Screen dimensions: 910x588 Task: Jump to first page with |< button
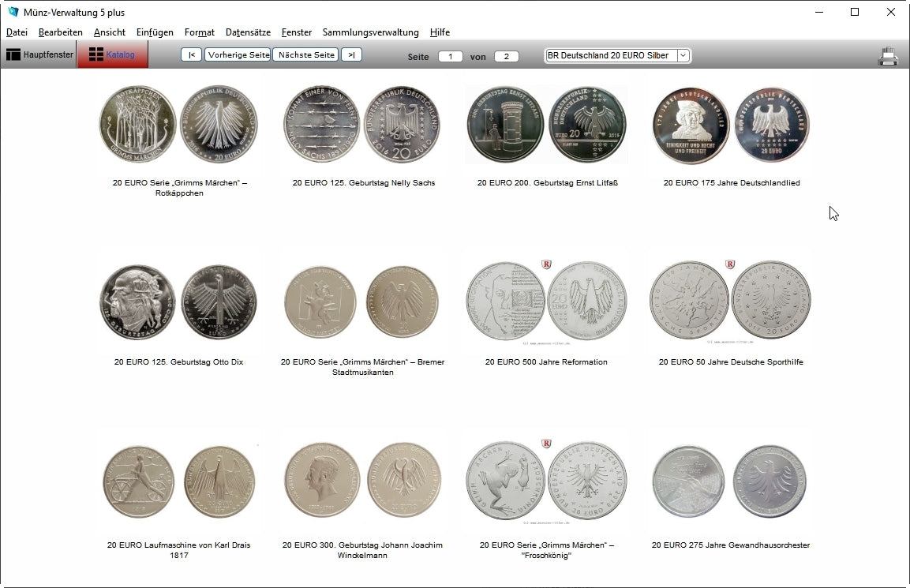pyautogui.click(x=191, y=55)
